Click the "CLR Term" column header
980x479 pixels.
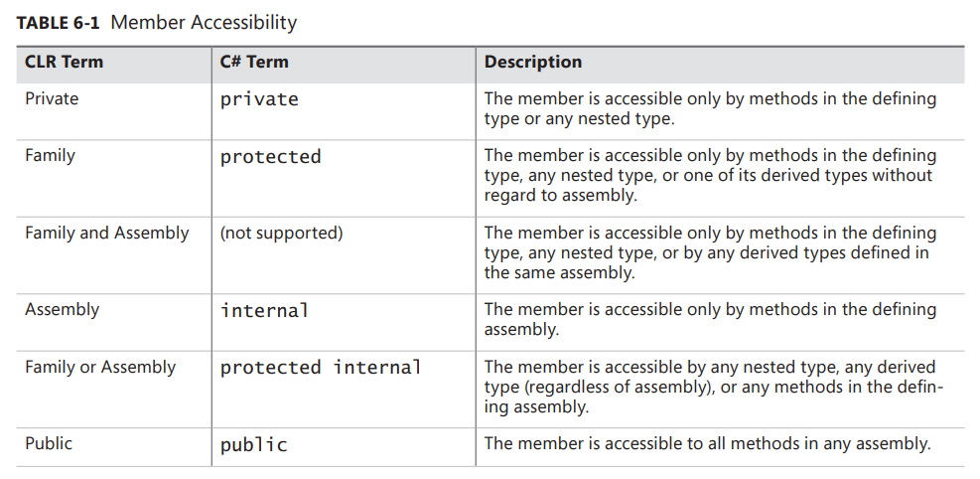click(64, 63)
